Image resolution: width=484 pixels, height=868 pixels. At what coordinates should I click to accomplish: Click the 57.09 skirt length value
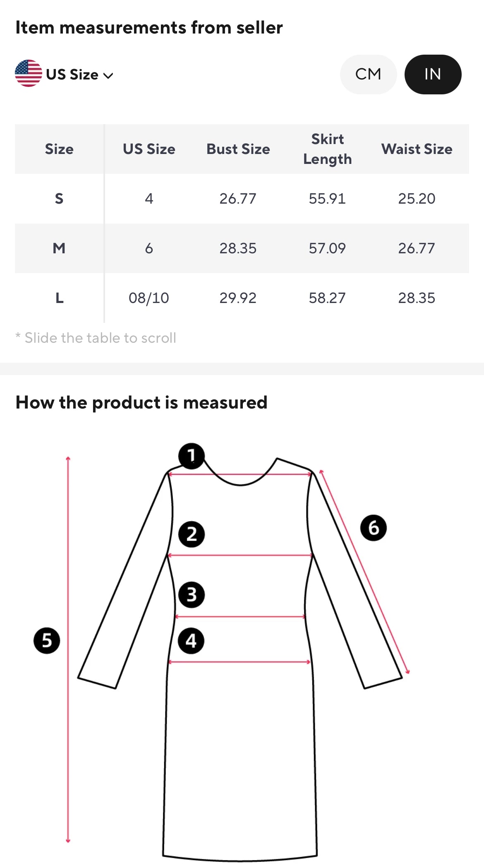327,248
